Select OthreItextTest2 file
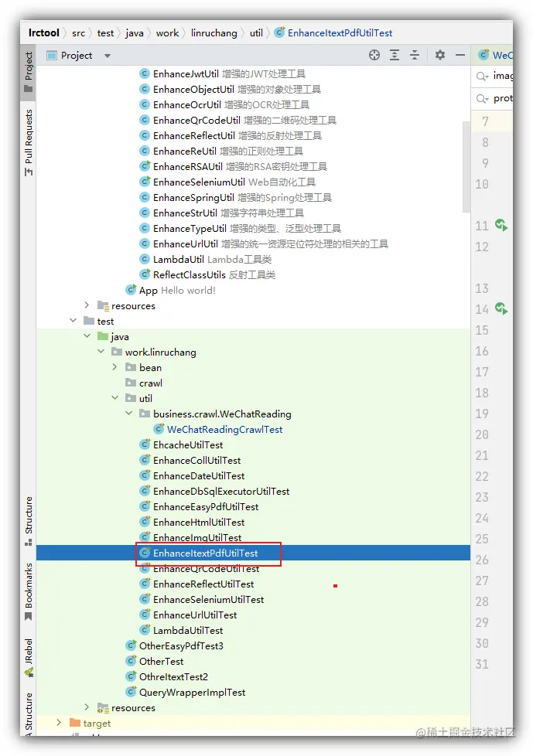This screenshot has height=756, width=533. (166, 676)
